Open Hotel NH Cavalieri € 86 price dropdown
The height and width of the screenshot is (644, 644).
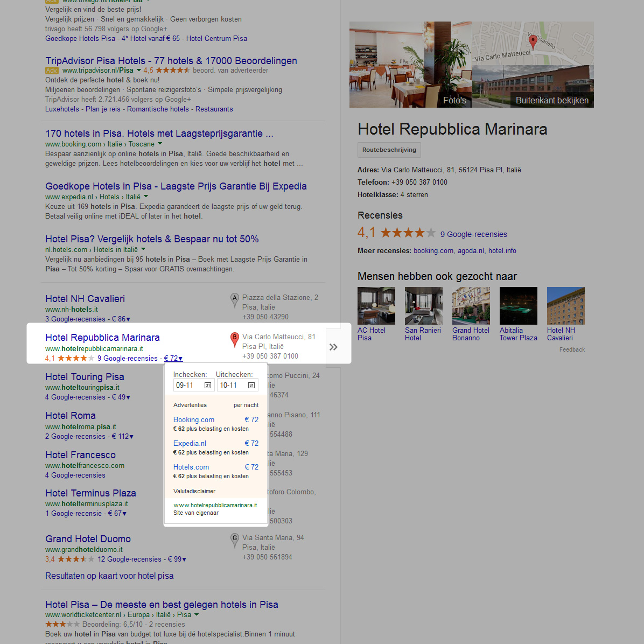coord(121,319)
